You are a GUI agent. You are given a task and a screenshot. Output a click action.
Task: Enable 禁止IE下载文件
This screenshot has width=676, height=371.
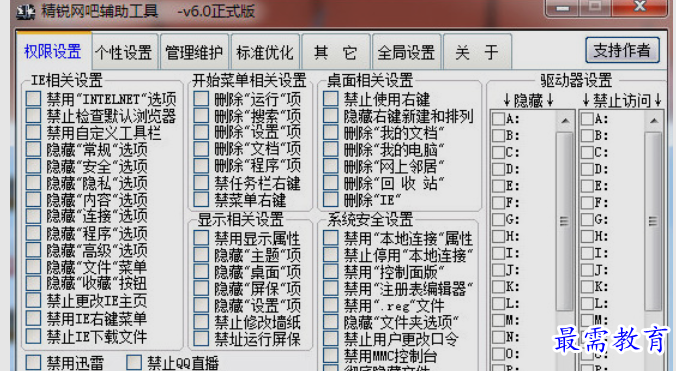[33, 336]
